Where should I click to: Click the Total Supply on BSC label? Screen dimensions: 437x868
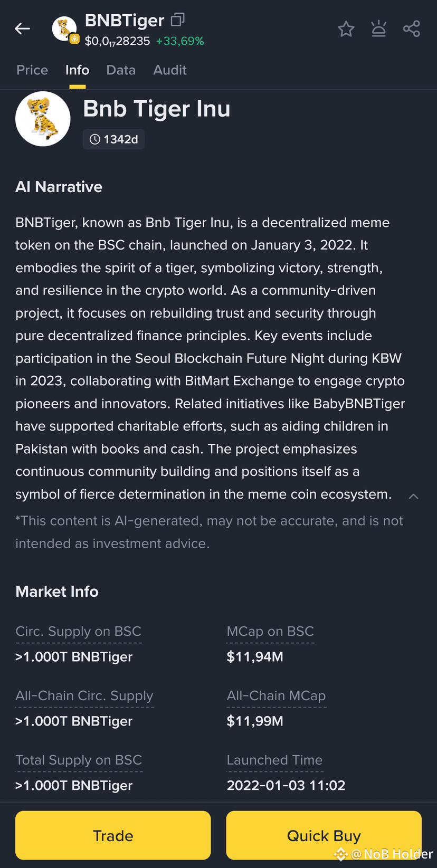pyautogui.click(x=78, y=760)
